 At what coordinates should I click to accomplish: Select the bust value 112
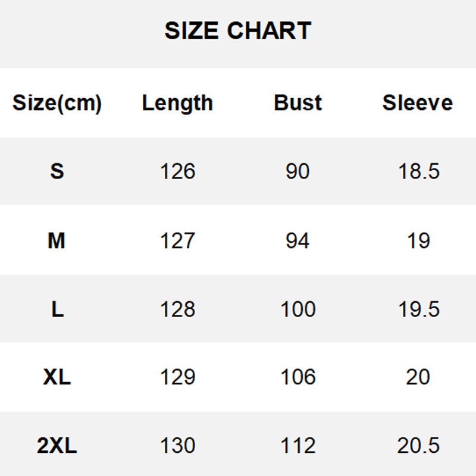coord(297,446)
